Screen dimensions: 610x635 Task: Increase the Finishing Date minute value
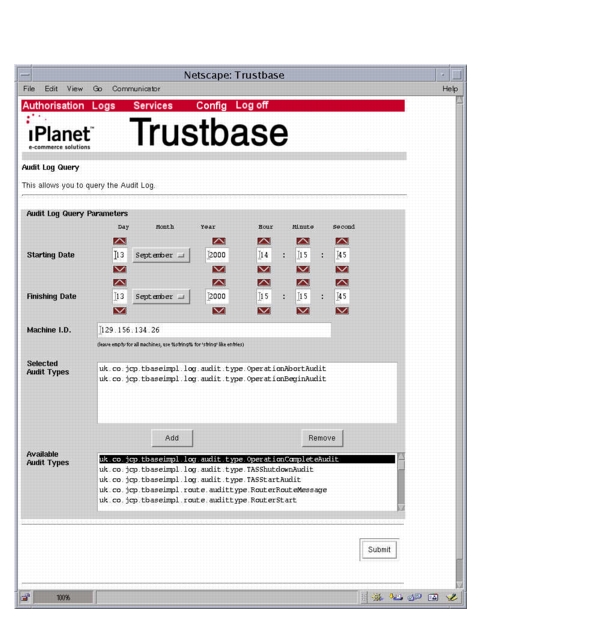pos(303,282)
